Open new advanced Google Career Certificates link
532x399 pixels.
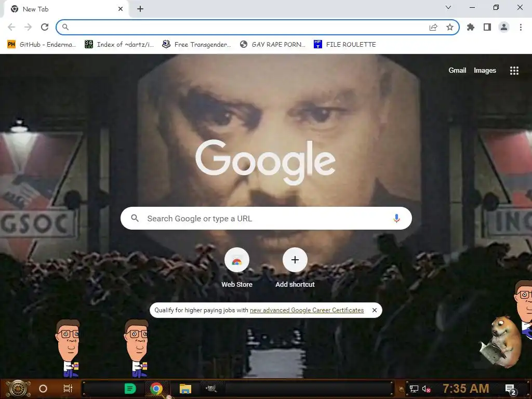coord(307,310)
